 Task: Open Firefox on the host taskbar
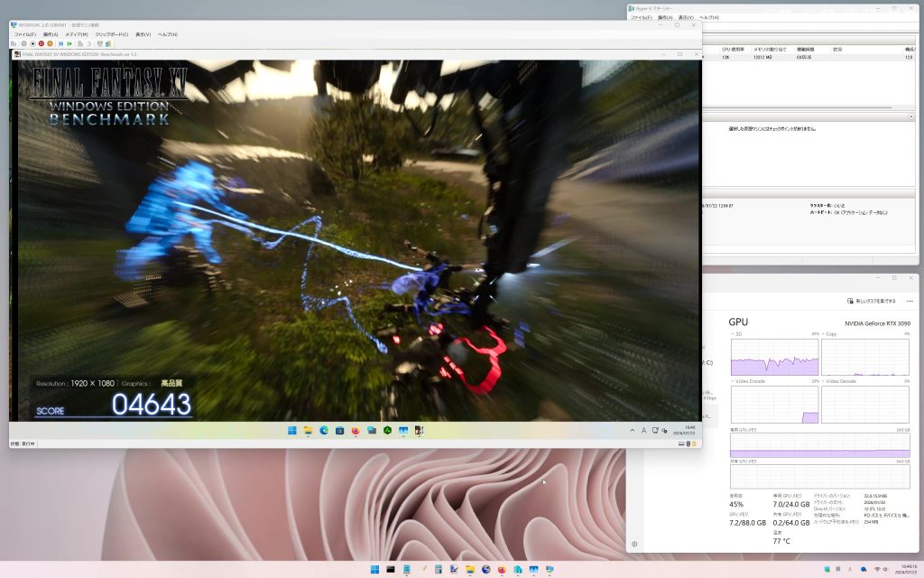(502, 569)
